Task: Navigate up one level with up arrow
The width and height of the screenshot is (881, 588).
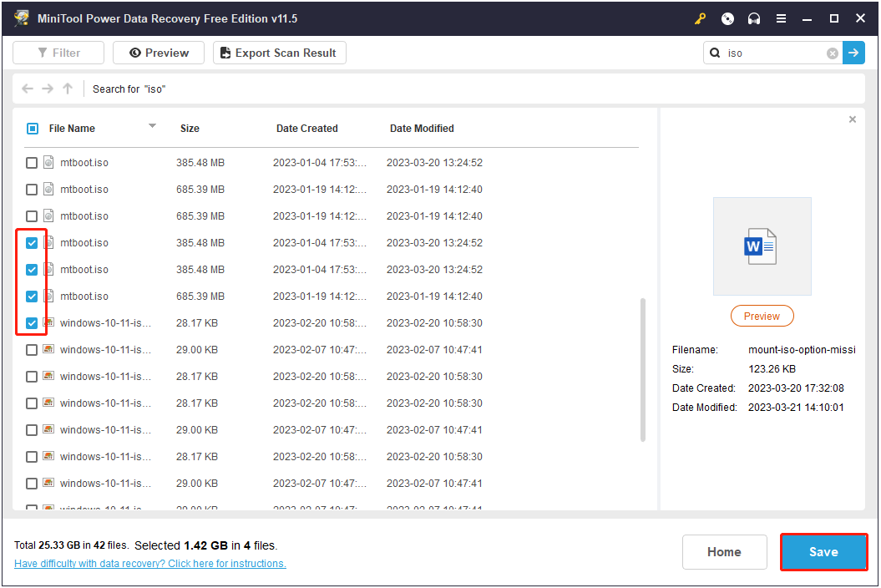Action: point(68,89)
